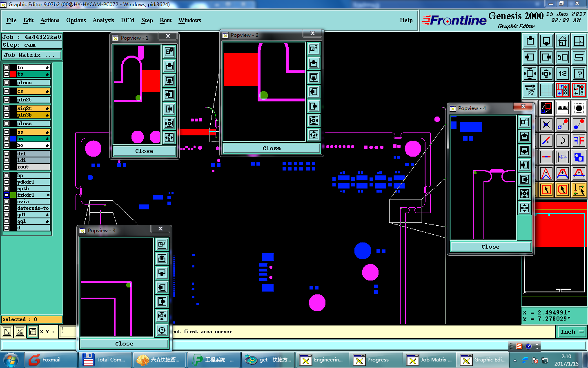Screen dimensions: 588x368
Task: Click the pan down icon in main toolbar
Action: coord(546,41)
